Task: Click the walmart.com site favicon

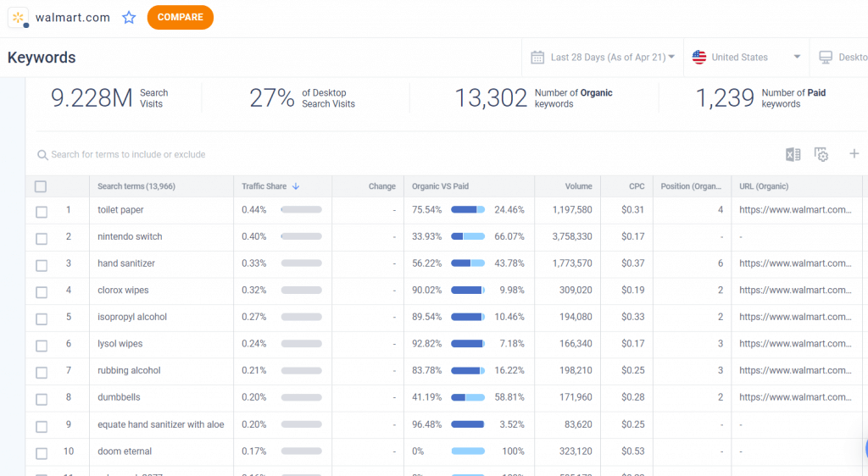Action: tap(18, 18)
